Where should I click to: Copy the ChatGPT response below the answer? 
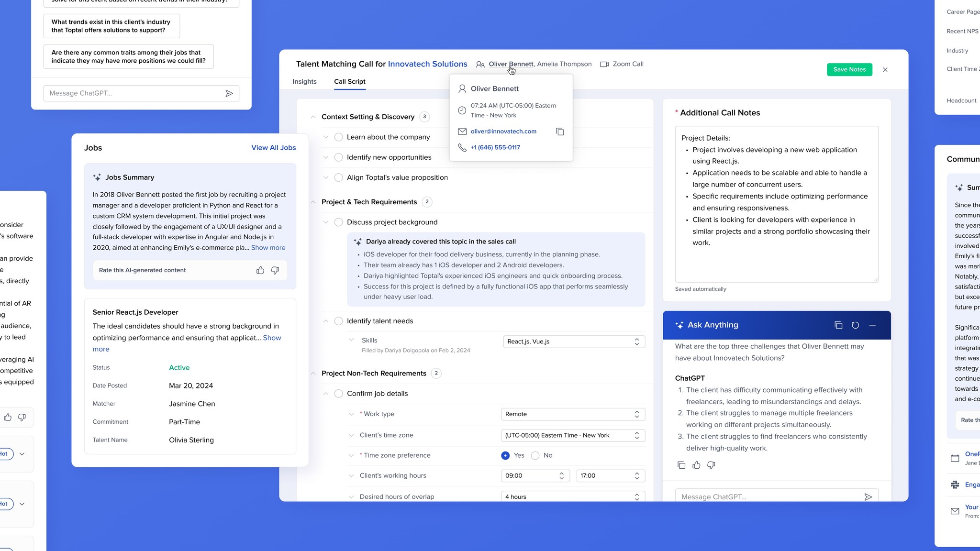coord(681,465)
